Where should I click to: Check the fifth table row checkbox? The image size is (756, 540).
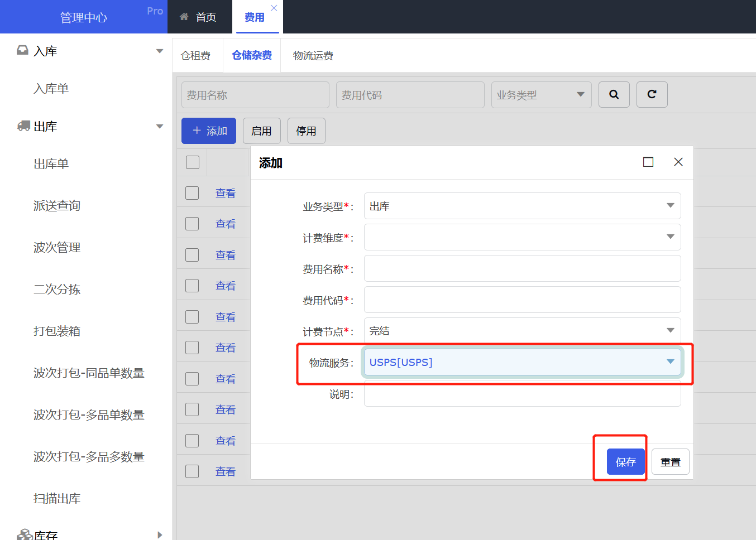(192, 317)
